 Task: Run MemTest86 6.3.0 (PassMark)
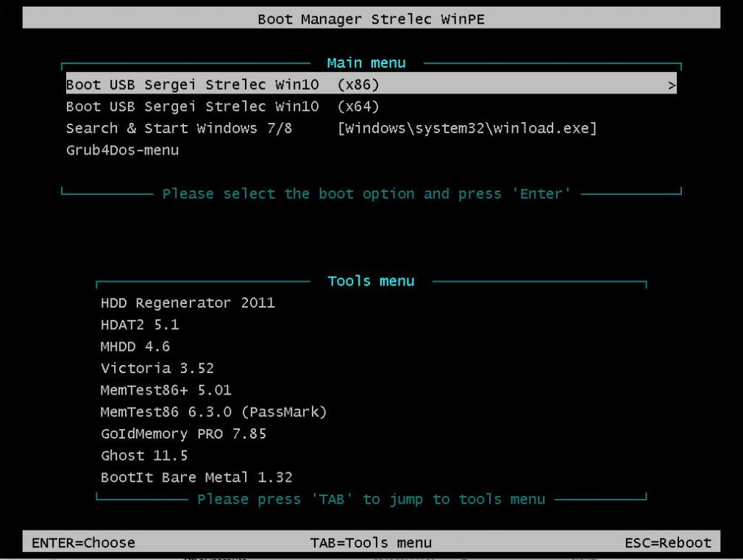coord(214,412)
